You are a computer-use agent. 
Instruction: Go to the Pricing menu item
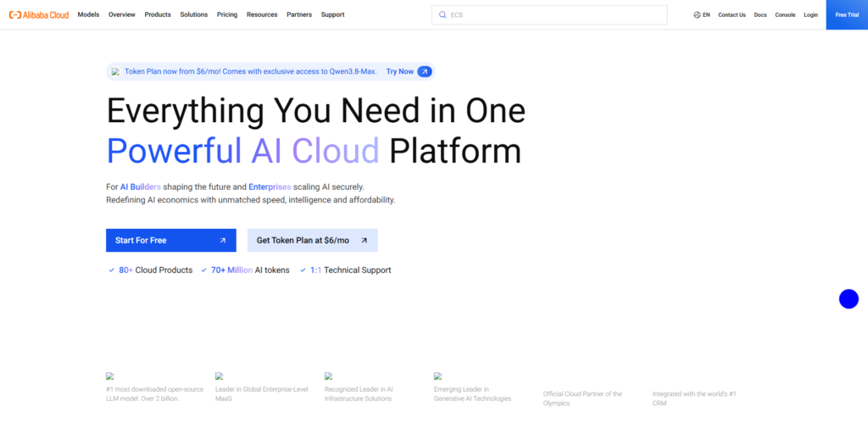(227, 15)
